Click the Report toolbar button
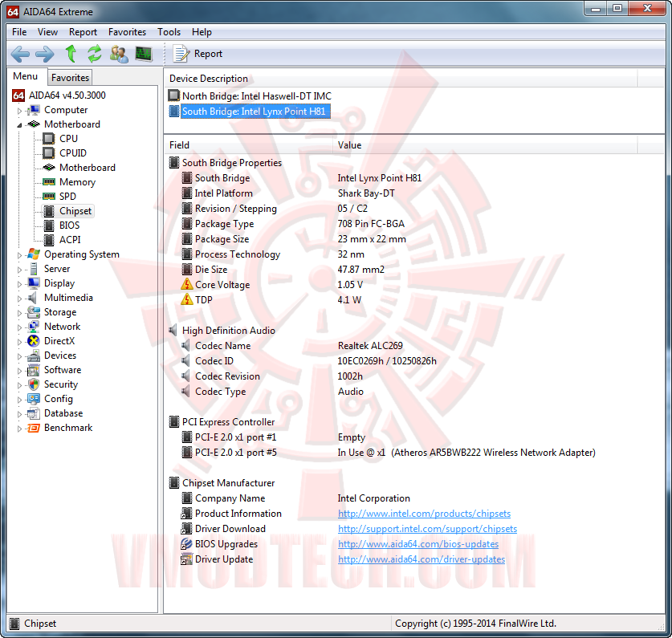 coord(198,54)
